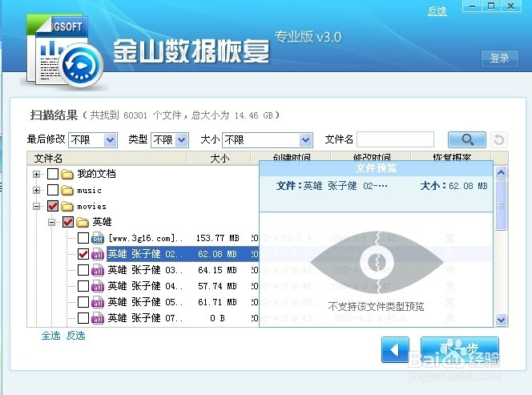Click the 英雄 folder icon

click(x=83, y=222)
